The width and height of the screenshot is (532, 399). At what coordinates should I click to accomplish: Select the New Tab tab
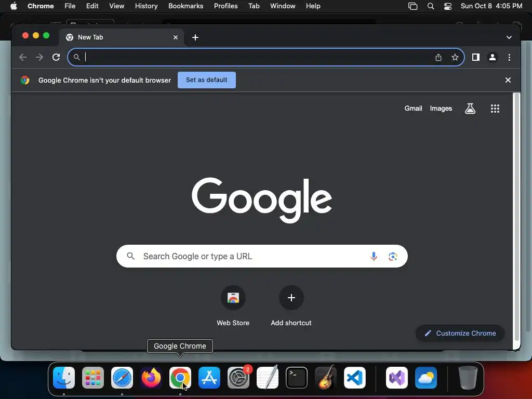click(122, 37)
